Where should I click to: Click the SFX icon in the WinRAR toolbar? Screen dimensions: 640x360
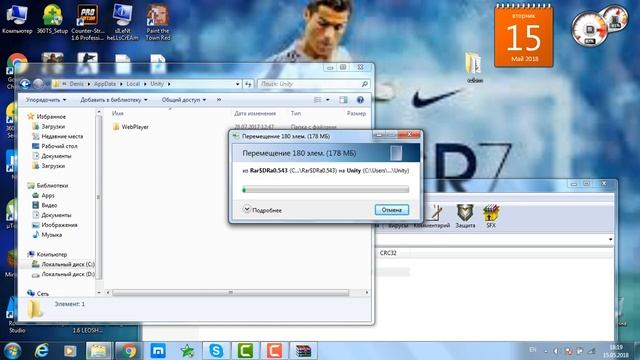491,216
